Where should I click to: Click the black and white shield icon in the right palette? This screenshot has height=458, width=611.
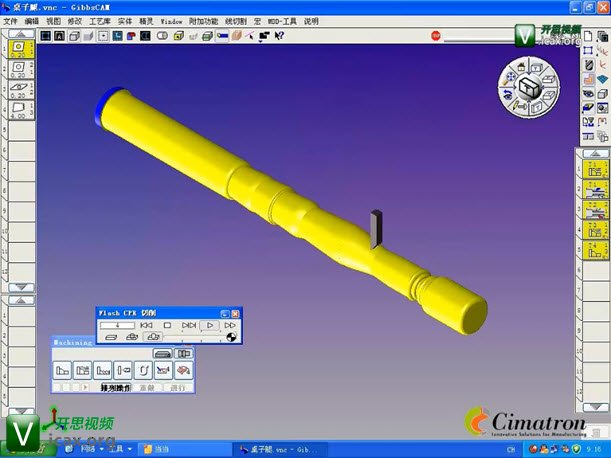point(589,65)
